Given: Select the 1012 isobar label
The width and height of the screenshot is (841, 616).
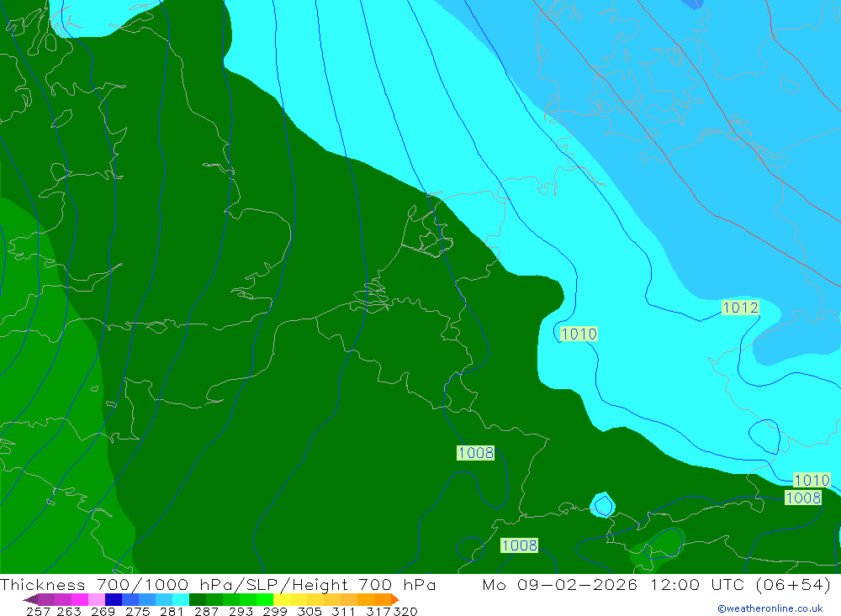Looking at the screenshot, I should click(740, 308).
